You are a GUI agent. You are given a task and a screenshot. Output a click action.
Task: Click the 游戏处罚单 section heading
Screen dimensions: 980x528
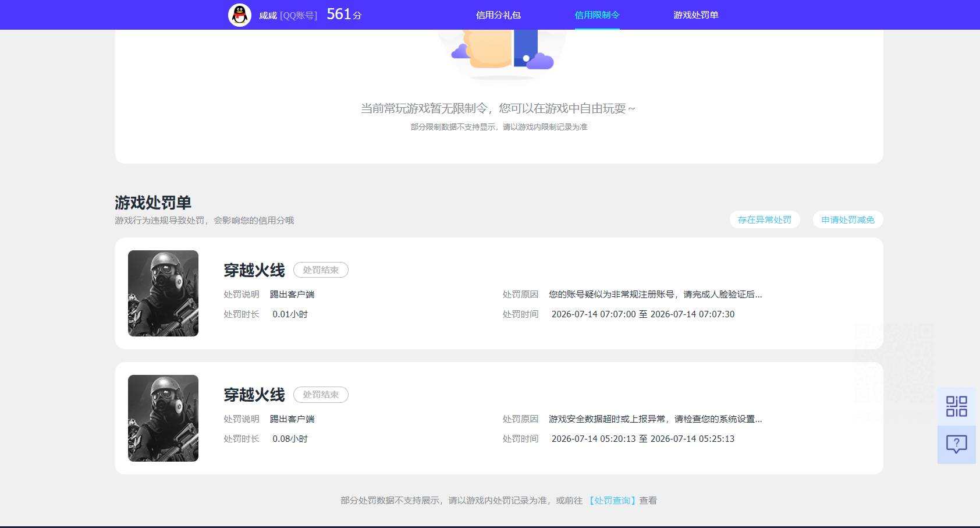pyautogui.click(x=153, y=203)
